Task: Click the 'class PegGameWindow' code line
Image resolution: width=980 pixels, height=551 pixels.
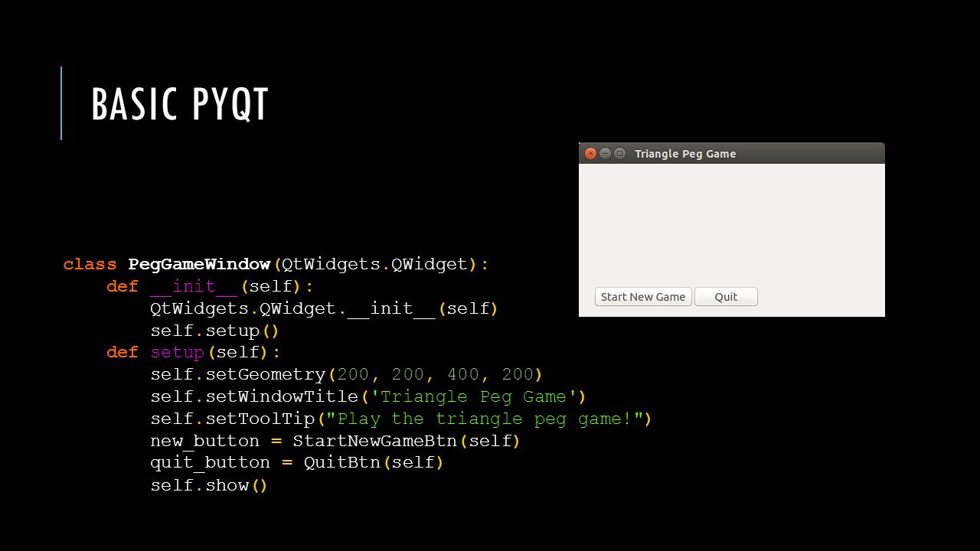Action: point(276,265)
